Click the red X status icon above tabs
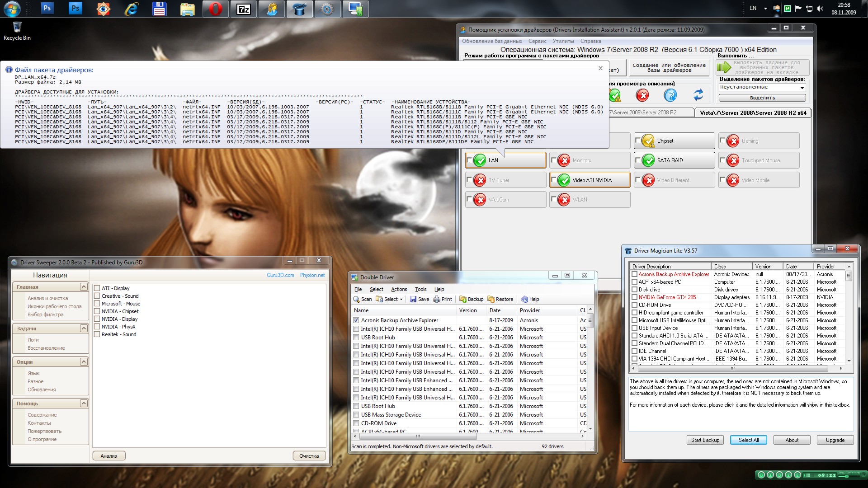Screen dimensions: 868x488 coord(642,95)
